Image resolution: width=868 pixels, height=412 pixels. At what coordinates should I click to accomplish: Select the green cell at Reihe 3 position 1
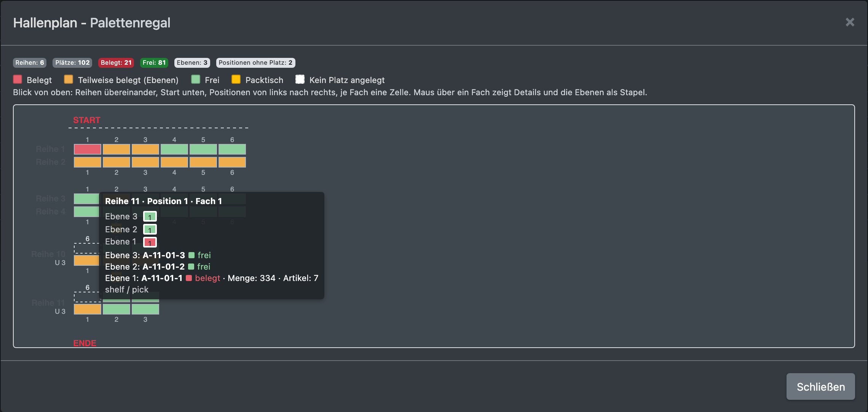86,199
